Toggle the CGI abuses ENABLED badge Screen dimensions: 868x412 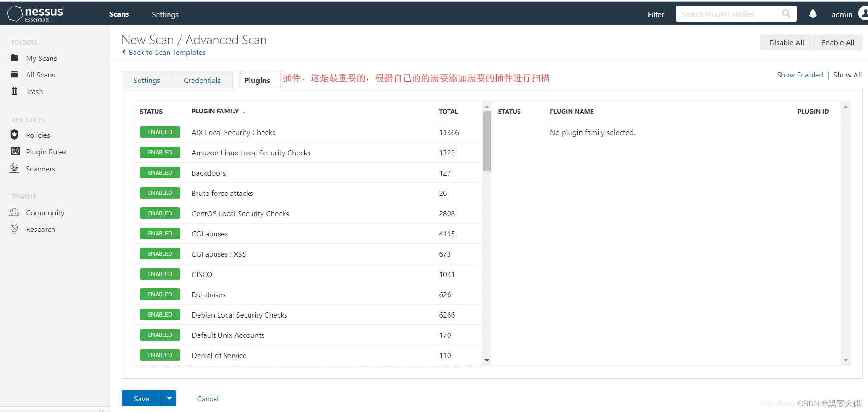pos(160,234)
